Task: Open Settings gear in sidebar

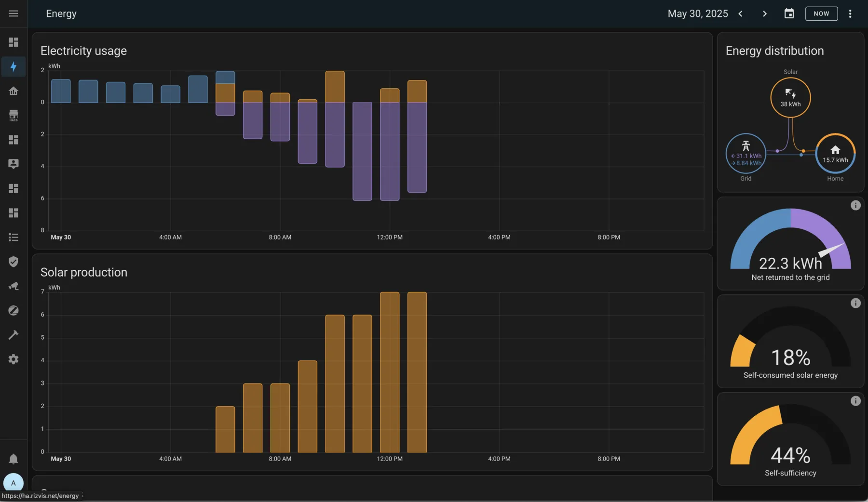Action: click(14, 359)
